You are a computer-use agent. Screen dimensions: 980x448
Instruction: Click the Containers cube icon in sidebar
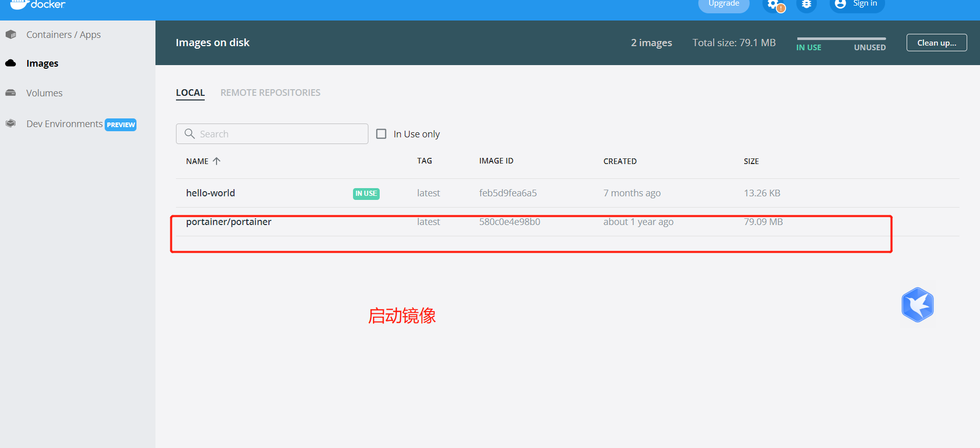pyautogui.click(x=11, y=34)
